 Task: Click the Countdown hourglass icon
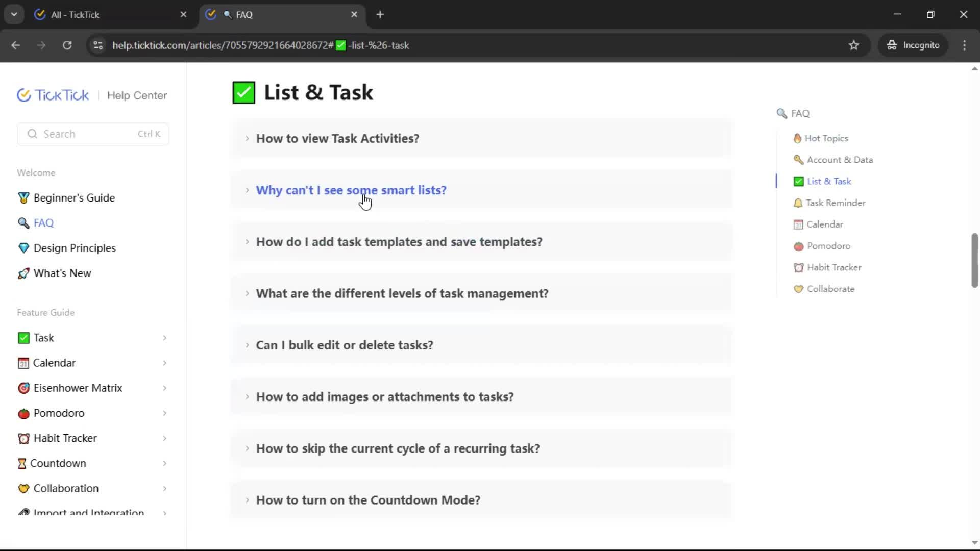[22, 463]
